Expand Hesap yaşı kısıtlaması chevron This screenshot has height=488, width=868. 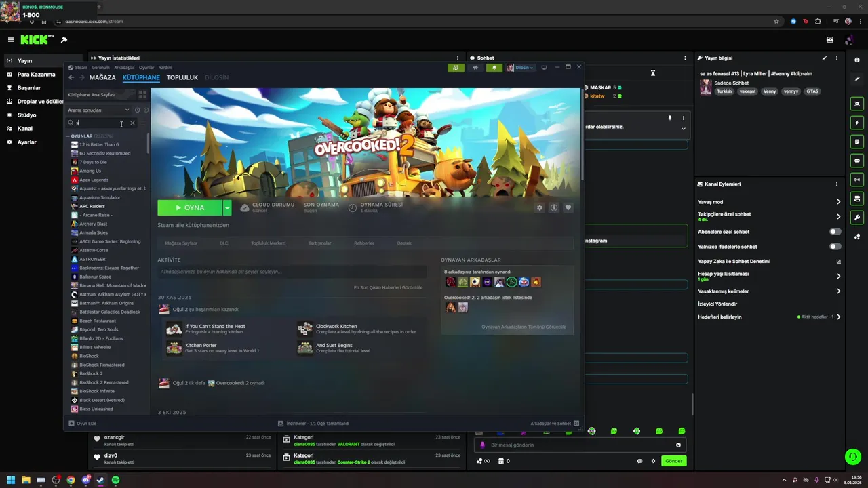pyautogui.click(x=838, y=277)
